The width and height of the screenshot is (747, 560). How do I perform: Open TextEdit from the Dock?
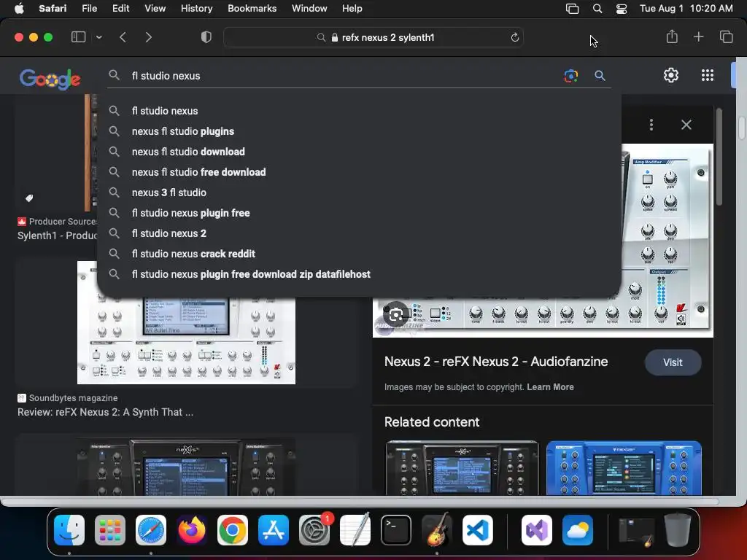point(355,530)
